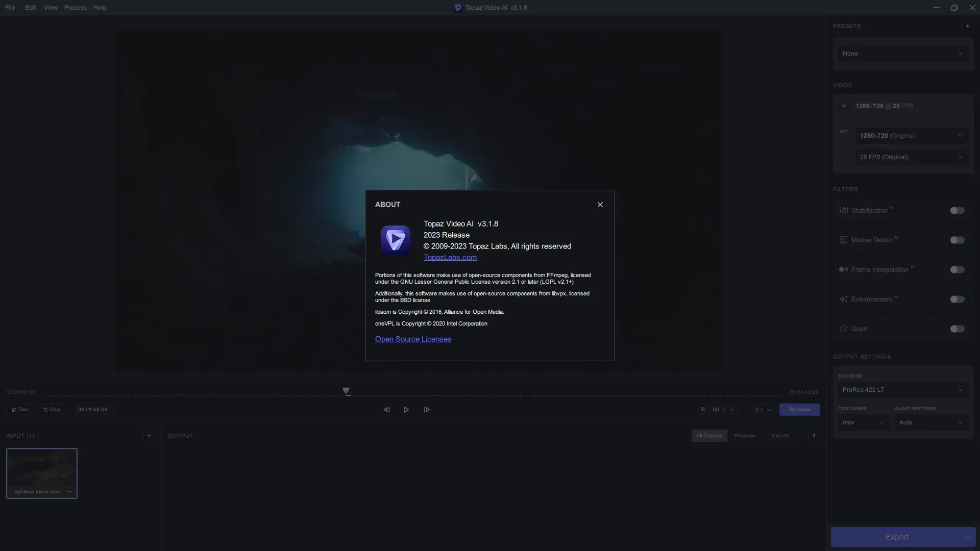Turn on Frame Interpolation
This screenshot has height=551, width=980.
tap(957, 270)
